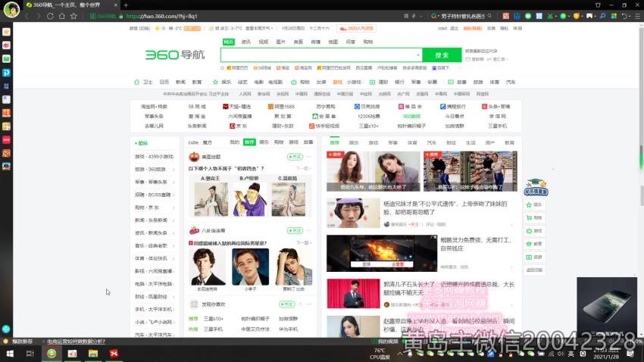644x362 pixels.
Task: Click the 卫士 home icon in category bar
Action: click(137, 82)
